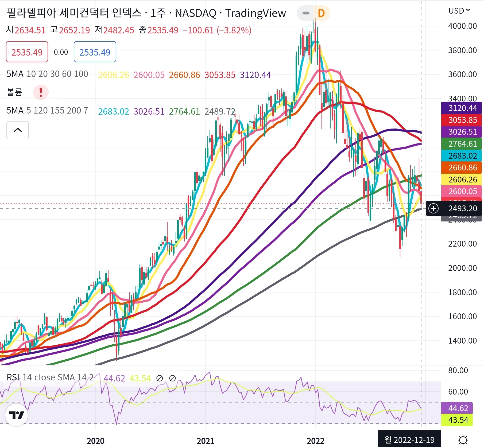Click the RSI SMA 43.54 green axis label
The width and height of the screenshot is (484, 448).
point(457,420)
